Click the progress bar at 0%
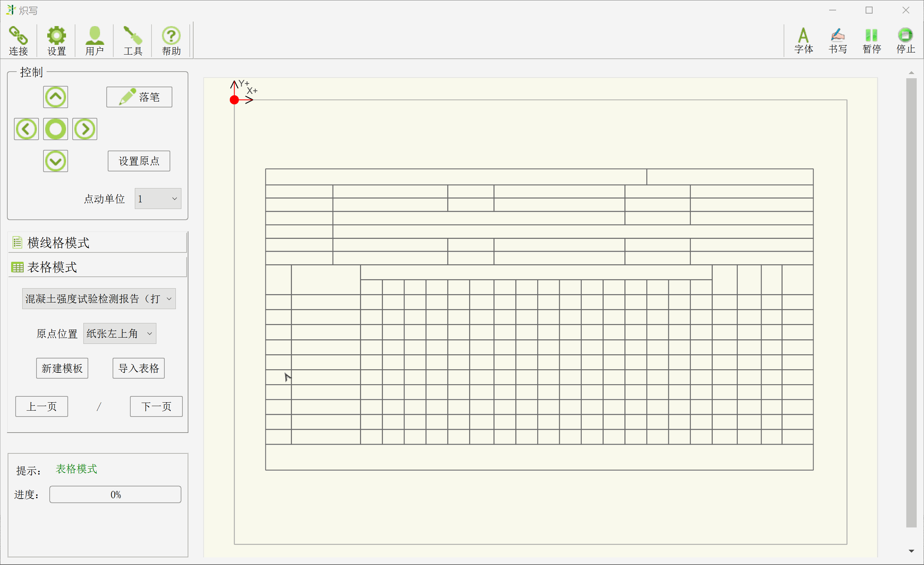 (x=115, y=494)
